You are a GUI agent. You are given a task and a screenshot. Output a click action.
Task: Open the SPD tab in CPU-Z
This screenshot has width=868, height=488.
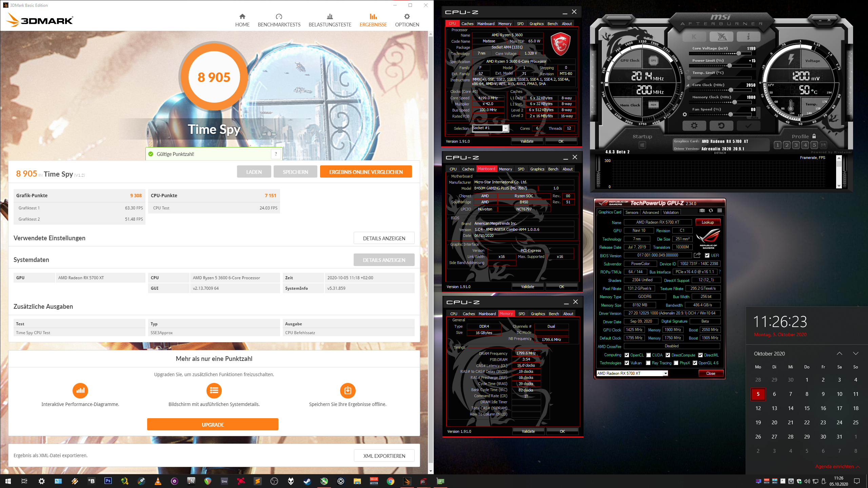(520, 23)
